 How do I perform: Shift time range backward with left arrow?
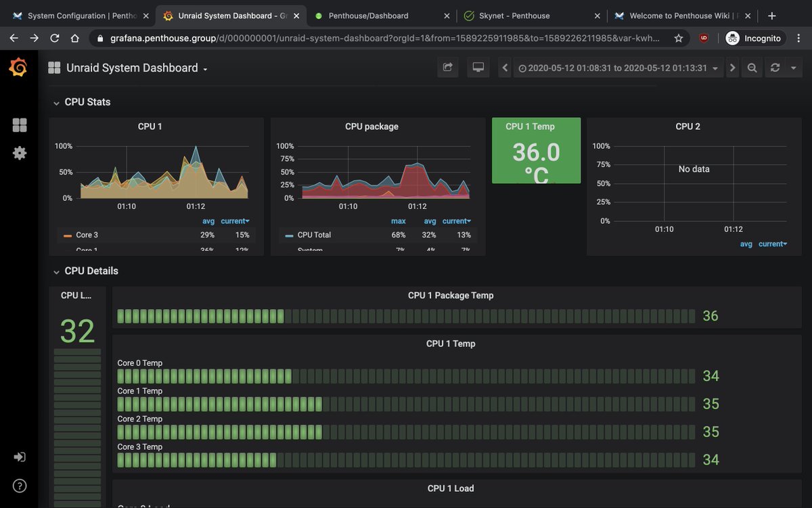pos(505,68)
